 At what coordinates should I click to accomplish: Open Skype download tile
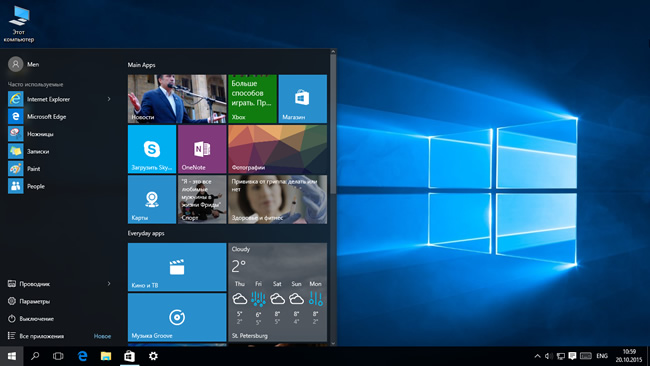point(152,149)
